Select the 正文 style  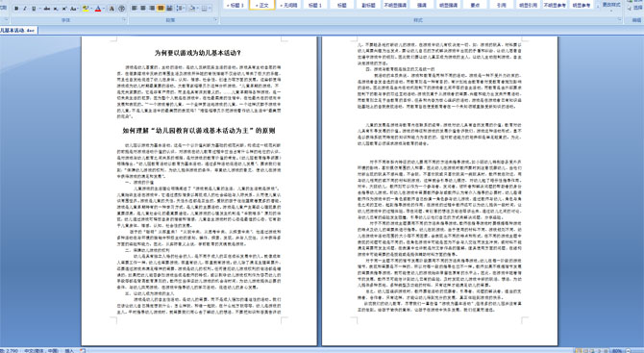point(262,6)
